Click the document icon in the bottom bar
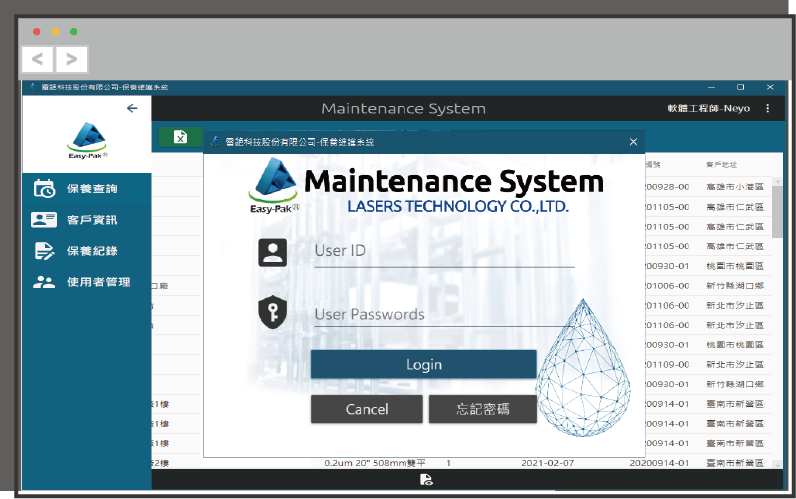 [x=426, y=480]
